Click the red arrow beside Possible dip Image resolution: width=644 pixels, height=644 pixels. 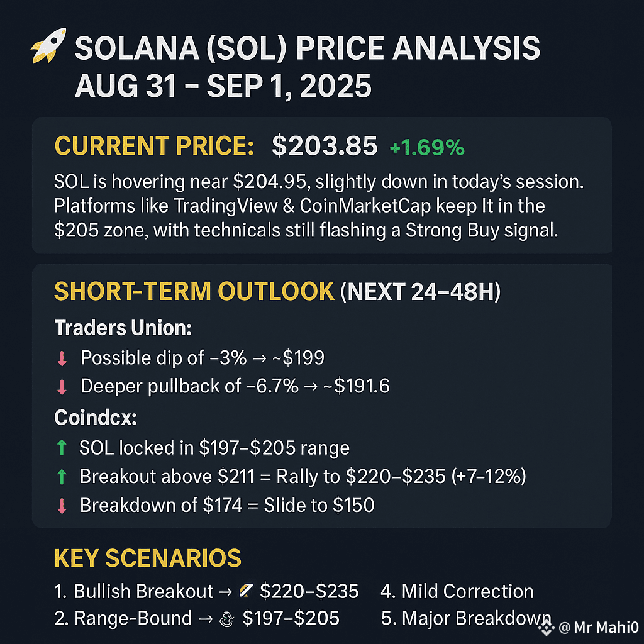(62, 358)
